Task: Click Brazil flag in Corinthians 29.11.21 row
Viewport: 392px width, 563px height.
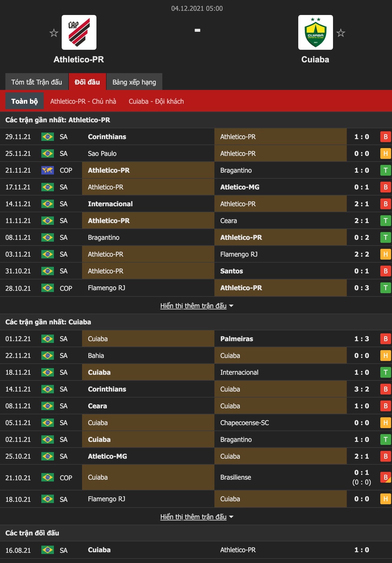Action: [48, 137]
